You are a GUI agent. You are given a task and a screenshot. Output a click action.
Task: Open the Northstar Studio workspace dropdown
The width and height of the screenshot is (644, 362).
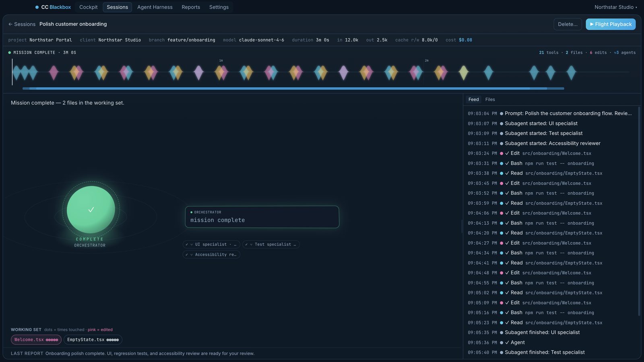pyautogui.click(x=615, y=7)
